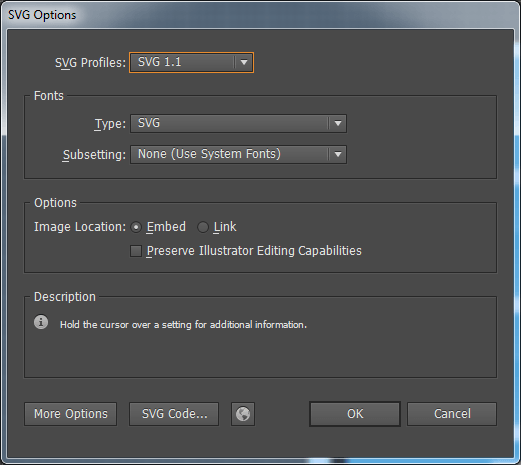The height and width of the screenshot is (465, 521).
Task: Confirm with the OK button
Action: coord(355,414)
